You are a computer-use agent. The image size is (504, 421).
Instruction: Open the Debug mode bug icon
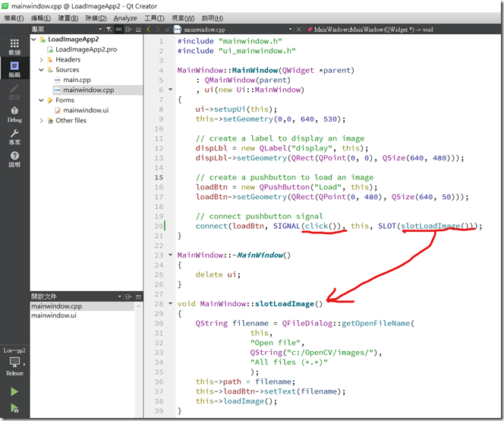[14, 113]
